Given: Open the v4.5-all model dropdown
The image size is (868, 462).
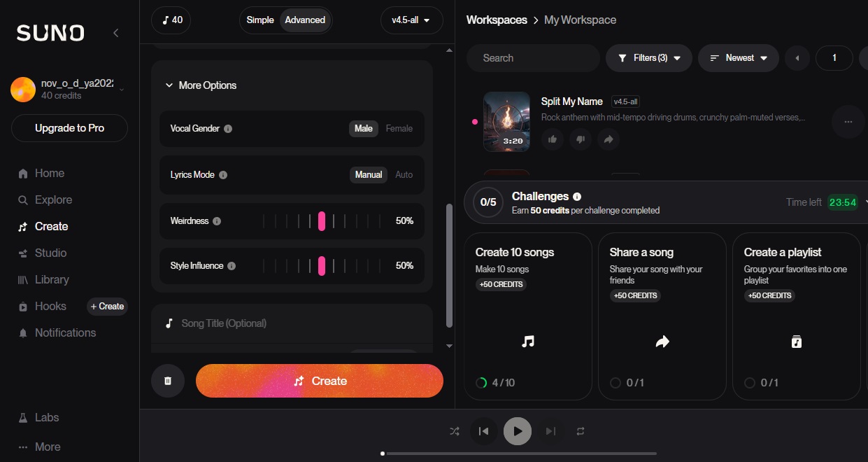Looking at the screenshot, I should (411, 20).
